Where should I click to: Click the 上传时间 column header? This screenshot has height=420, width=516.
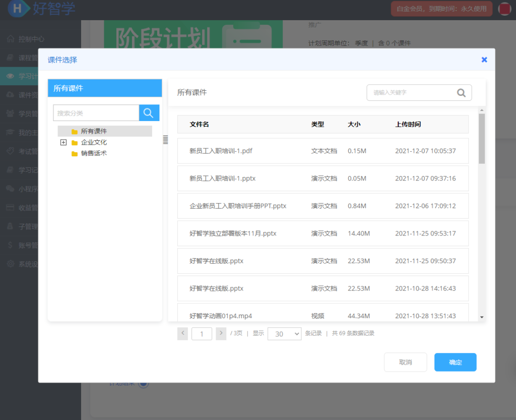pyautogui.click(x=408, y=124)
